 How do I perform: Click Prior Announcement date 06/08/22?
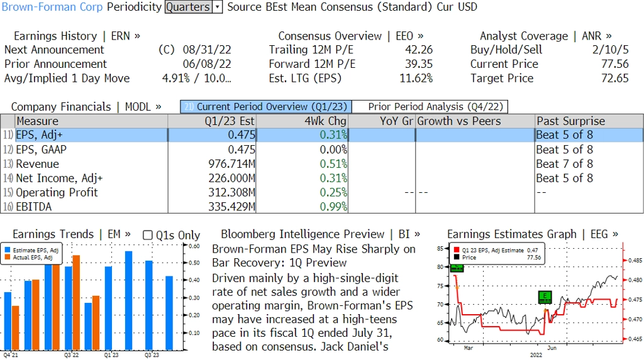pyautogui.click(x=207, y=64)
